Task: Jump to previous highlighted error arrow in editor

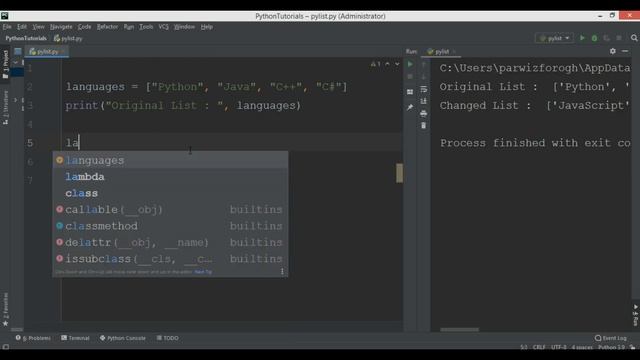Action: [387, 64]
